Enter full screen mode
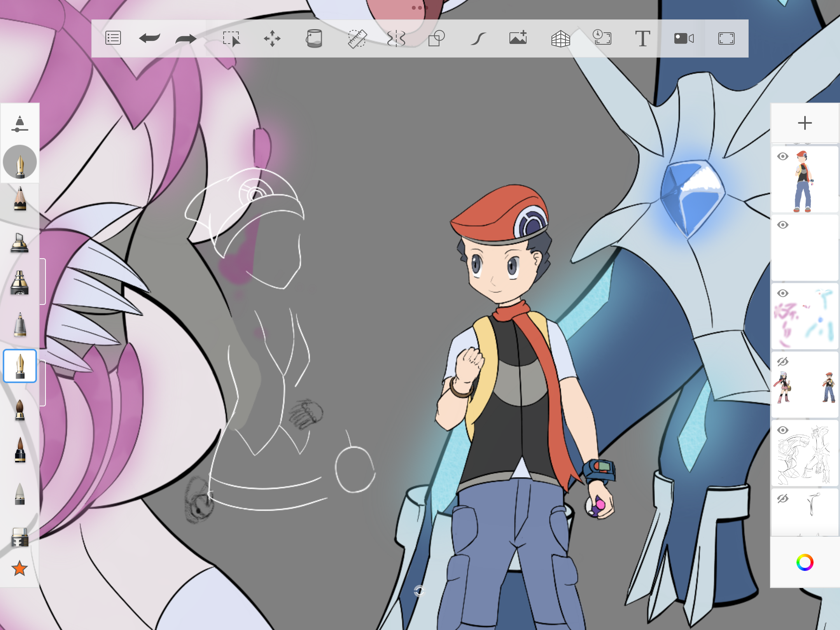 [726, 38]
